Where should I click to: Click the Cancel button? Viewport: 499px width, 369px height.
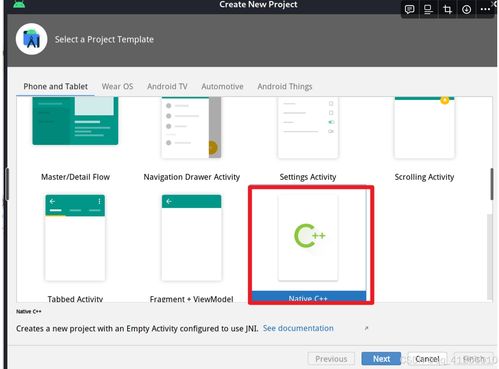(x=427, y=359)
